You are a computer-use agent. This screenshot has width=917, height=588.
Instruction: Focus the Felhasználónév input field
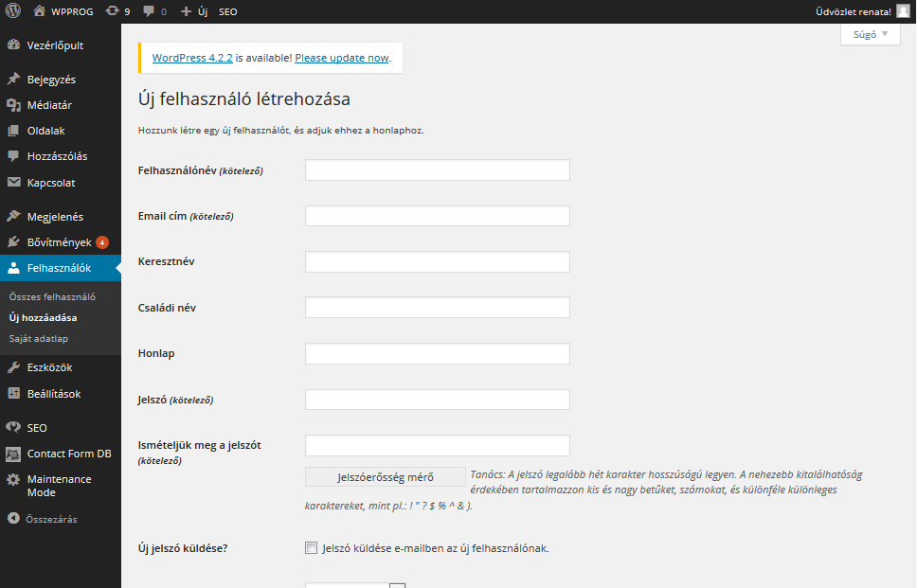(437, 170)
